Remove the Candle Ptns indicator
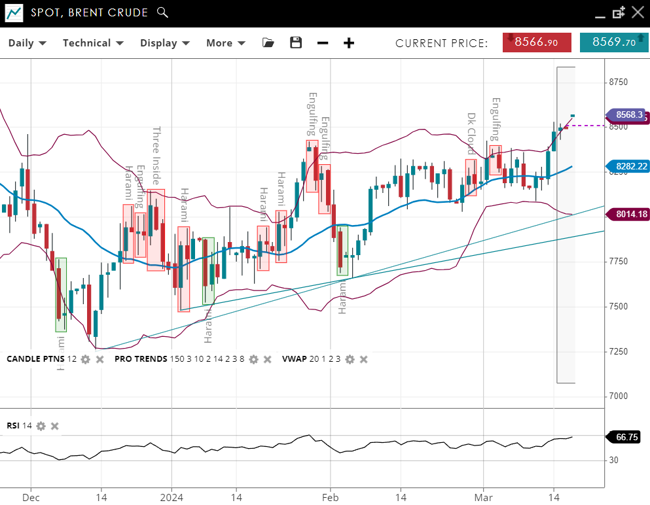Screen dimensions: 650x505 99,359
